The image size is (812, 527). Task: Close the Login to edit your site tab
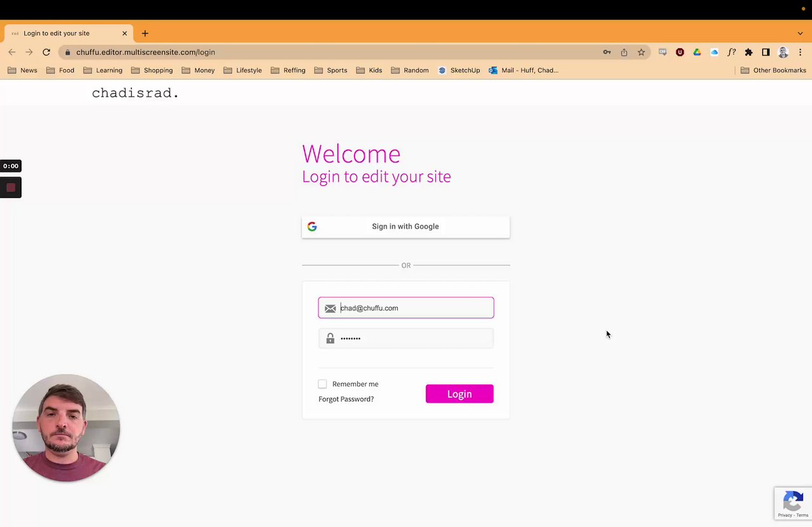point(124,33)
